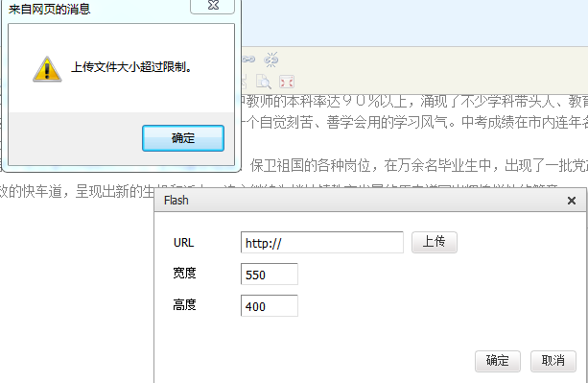Click the 宽度 field showing 550
This screenshot has height=383, width=588.
click(x=270, y=274)
